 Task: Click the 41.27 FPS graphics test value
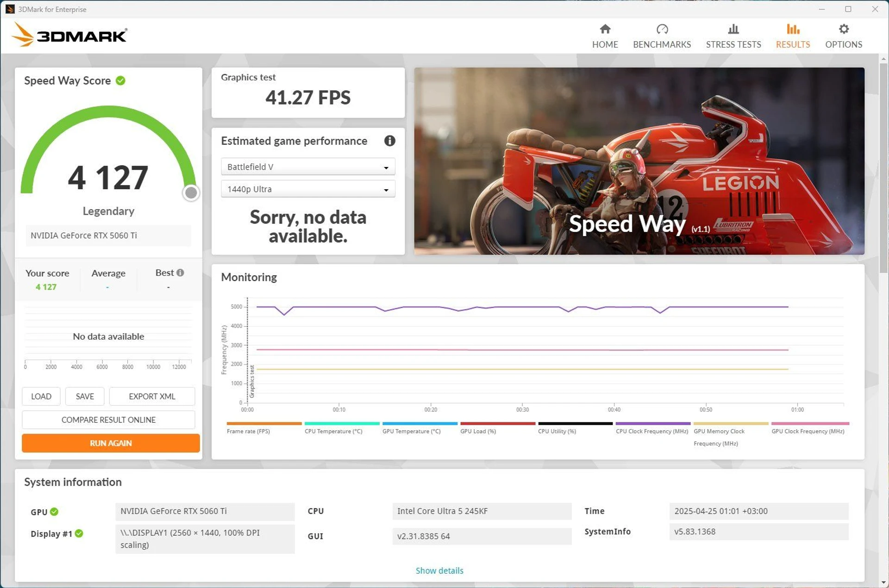[308, 98]
